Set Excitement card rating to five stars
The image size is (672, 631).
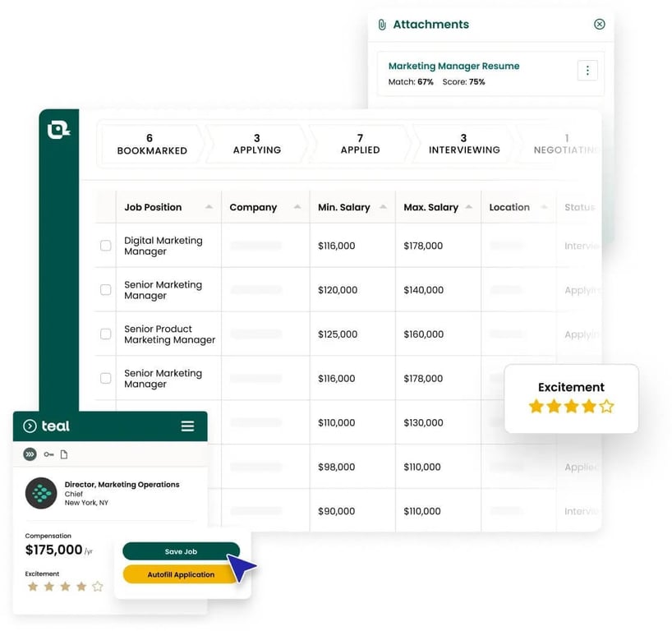(x=606, y=406)
